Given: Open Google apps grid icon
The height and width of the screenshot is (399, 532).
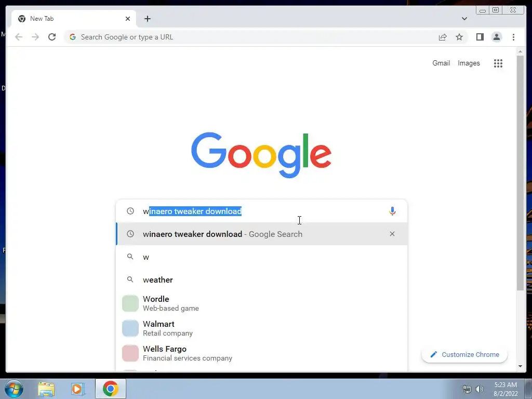Looking at the screenshot, I should [x=498, y=63].
